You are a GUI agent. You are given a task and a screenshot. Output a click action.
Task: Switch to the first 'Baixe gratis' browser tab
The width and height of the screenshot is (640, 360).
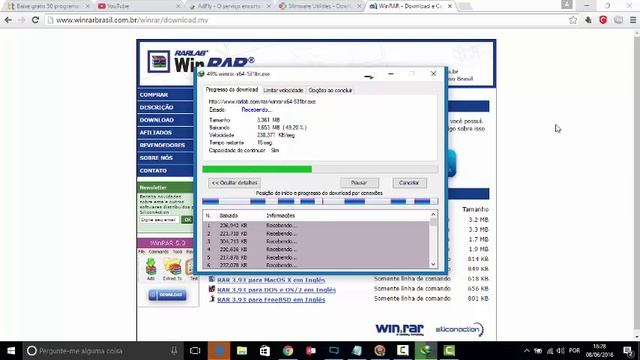coord(47,6)
